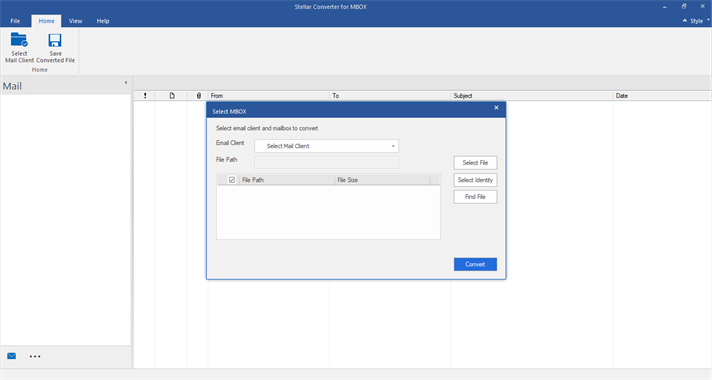Close the Select MBOX dialog

[x=496, y=108]
